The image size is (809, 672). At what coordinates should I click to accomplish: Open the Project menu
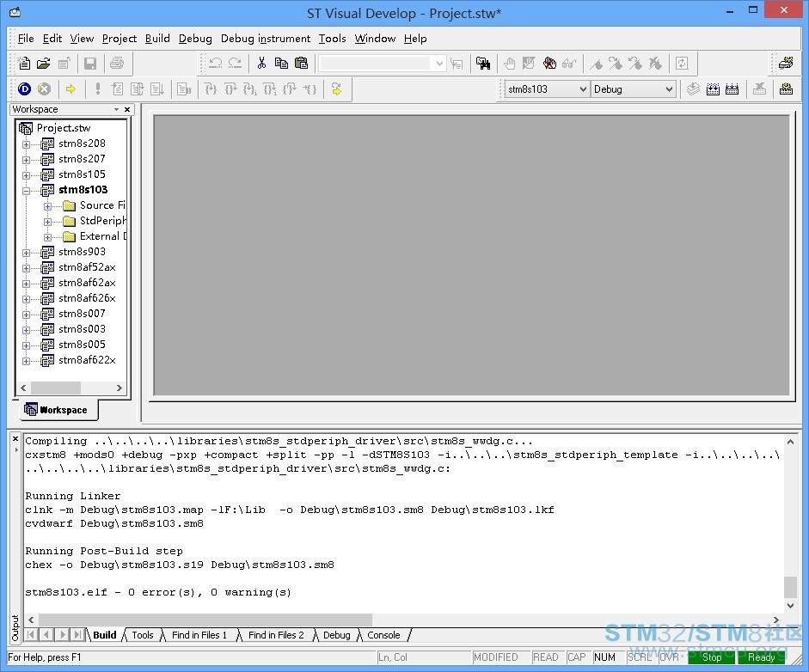point(120,39)
